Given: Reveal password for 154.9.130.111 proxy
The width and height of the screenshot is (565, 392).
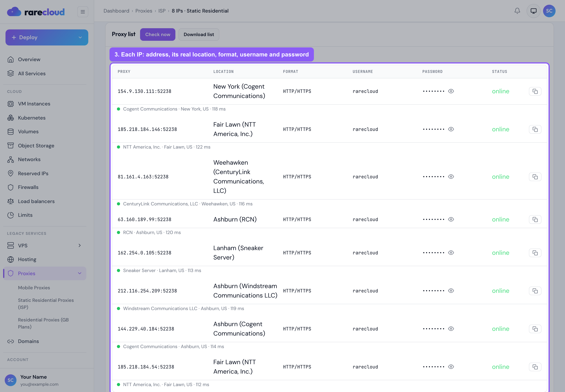Looking at the screenshot, I should click(x=451, y=91).
